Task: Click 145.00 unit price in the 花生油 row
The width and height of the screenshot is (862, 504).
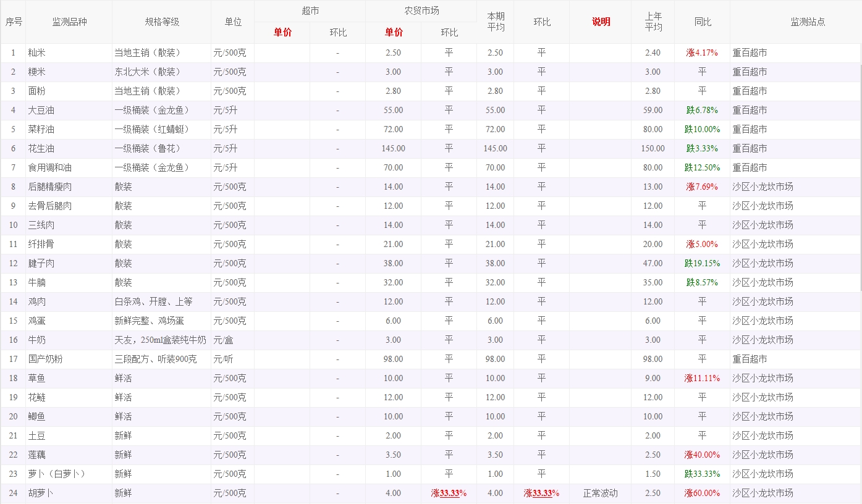Action: point(394,148)
